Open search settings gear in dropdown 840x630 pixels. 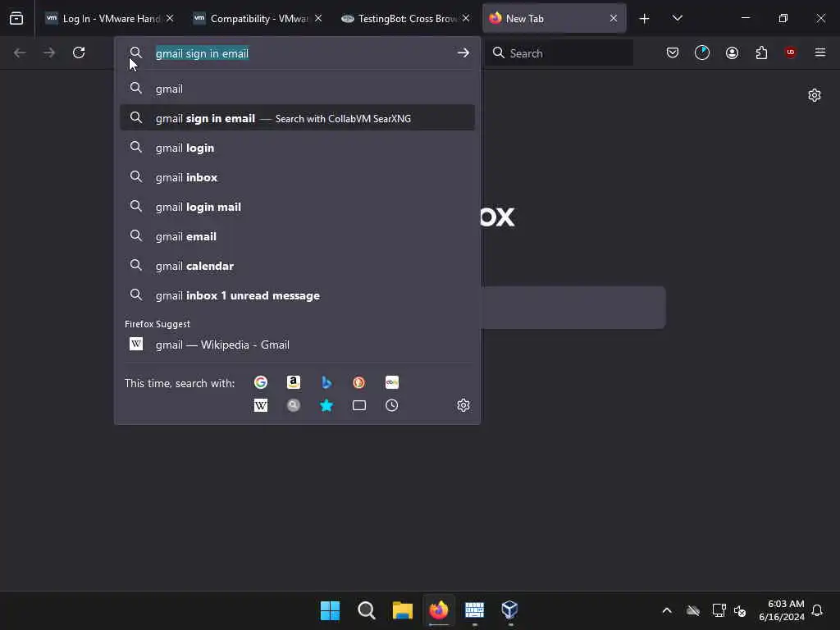pos(463,405)
